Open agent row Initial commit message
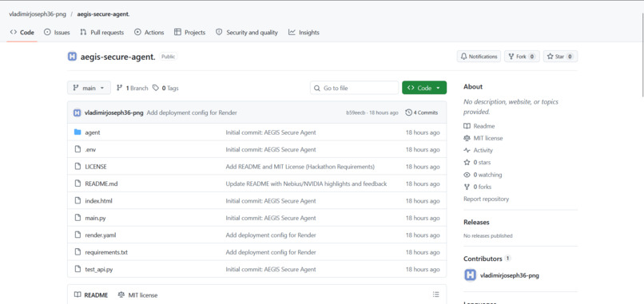The width and height of the screenshot is (644, 304). [x=271, y=132]
